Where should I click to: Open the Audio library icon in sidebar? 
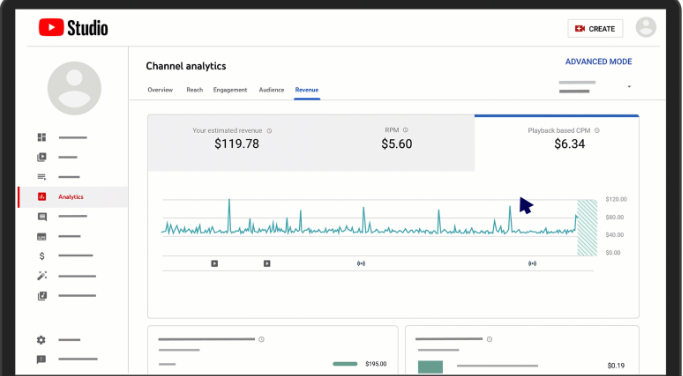[x=42, y=296]
